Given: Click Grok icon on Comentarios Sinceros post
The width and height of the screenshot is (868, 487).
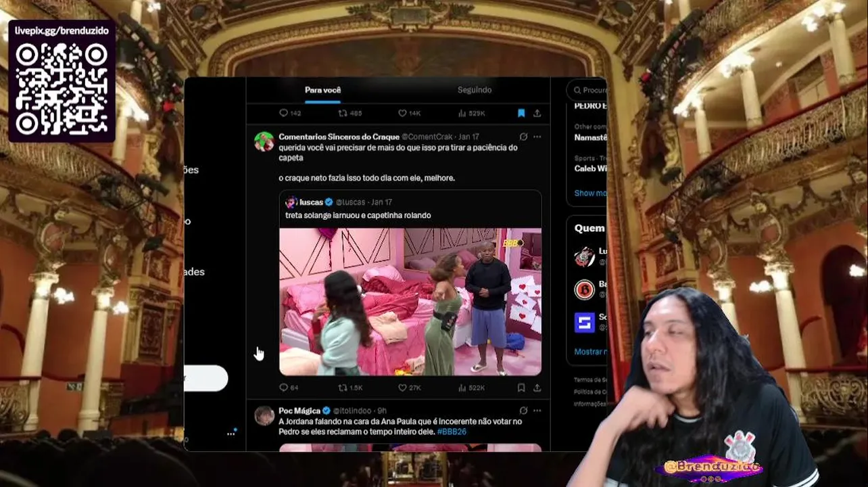Looking at the screenshot, I should click(523, 137).
